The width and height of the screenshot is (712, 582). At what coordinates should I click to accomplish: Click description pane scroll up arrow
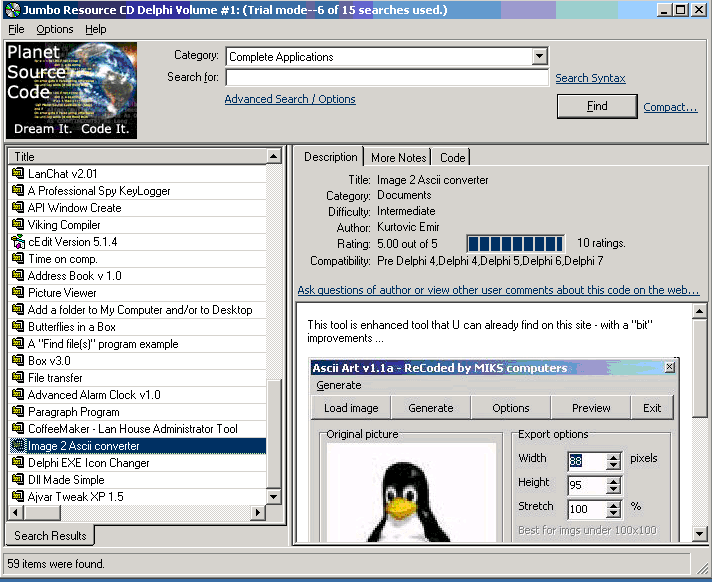[699, 311]
